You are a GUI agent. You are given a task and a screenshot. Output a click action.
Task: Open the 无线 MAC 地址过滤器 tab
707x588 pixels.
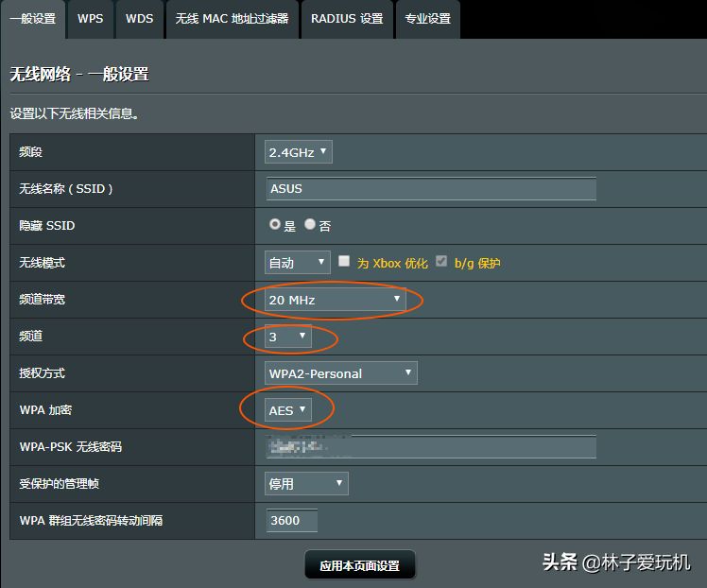tap(233, 19)
